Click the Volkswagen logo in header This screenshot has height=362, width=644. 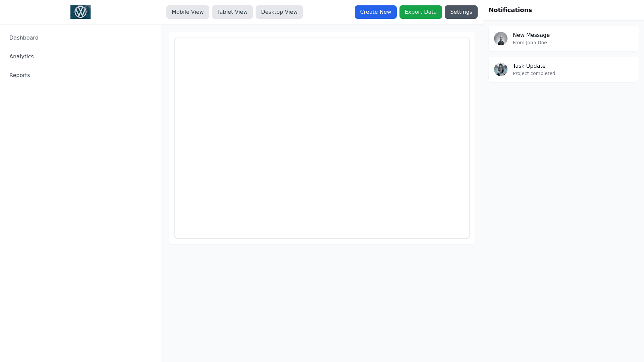pos(80,12)
